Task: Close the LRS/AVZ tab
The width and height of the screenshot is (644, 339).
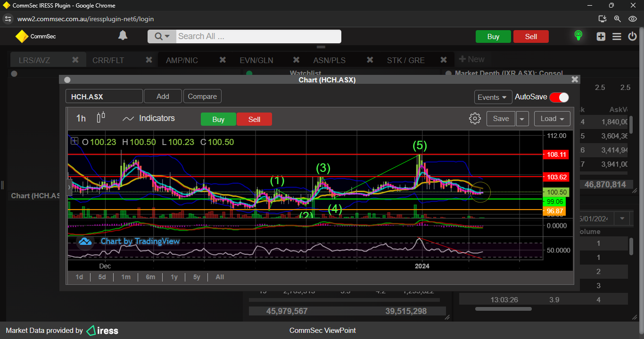Action: click(75, 60)
